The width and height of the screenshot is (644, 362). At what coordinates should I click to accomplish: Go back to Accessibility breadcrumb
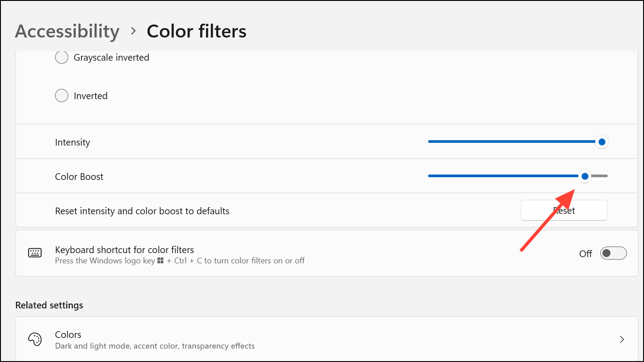(x=67, y=31)
